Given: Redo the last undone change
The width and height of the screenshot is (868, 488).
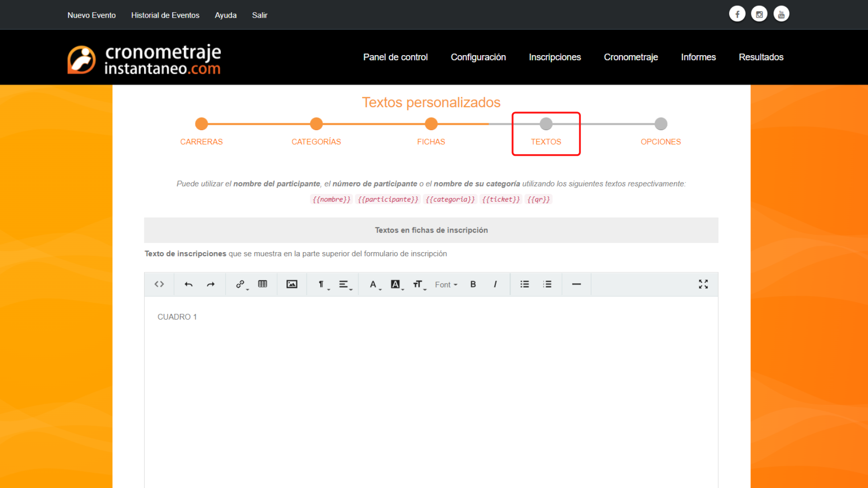Looking at the screenshot, I should [211, 284].
